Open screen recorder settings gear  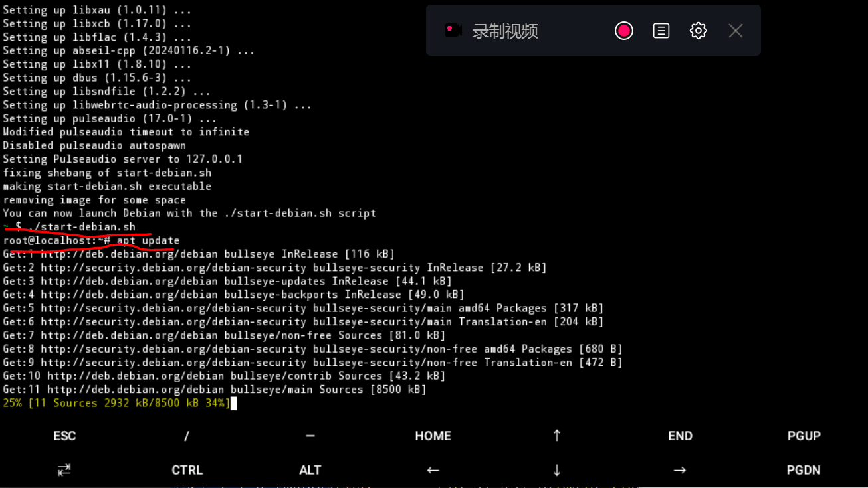(698, 31)
